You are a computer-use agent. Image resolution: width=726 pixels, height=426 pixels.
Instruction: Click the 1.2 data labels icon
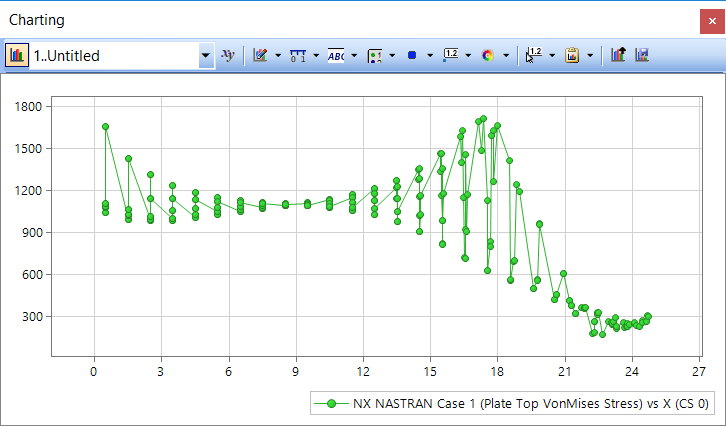451,56
